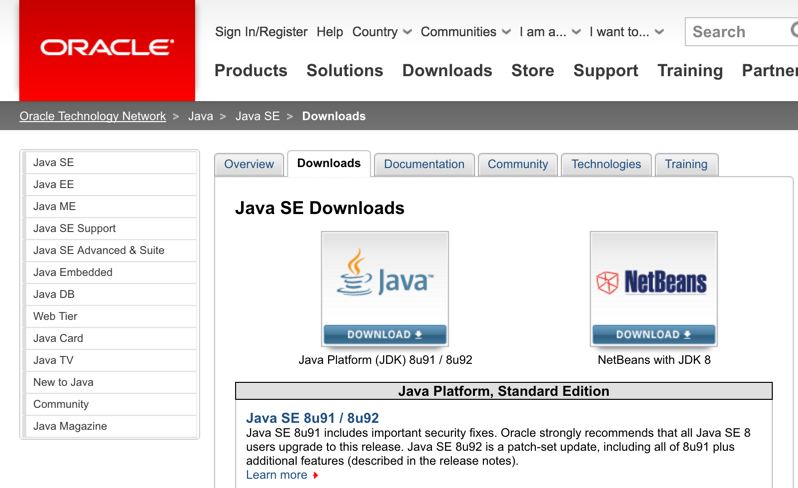Open the Downloads main menu
This screenshot has height=488, width=798.
tap(447, 70)
